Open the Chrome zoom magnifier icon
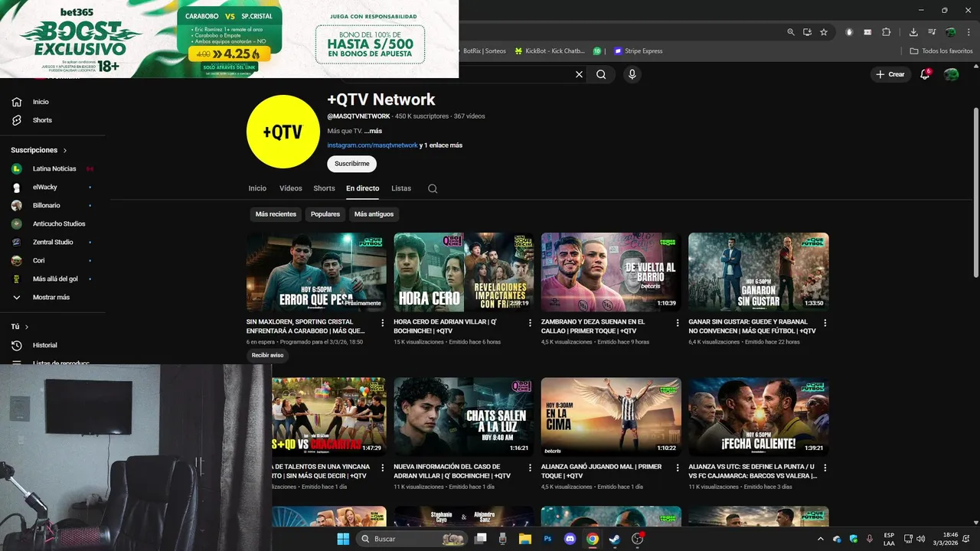The image size is (980, 551). (791, 32)
